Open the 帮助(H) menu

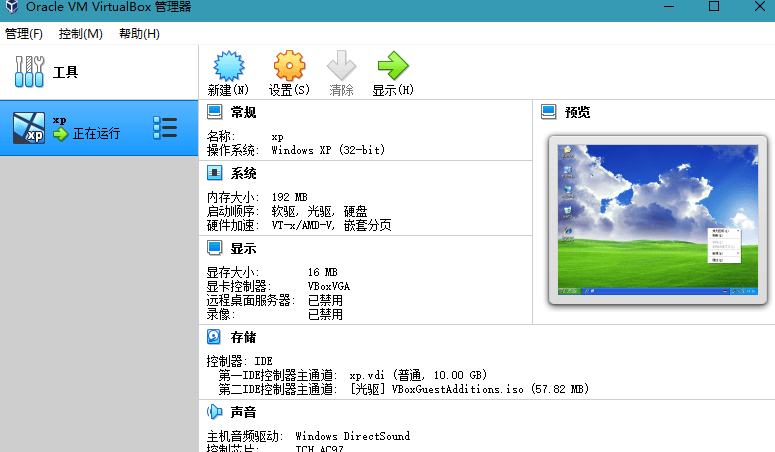(x=139, y=34)
